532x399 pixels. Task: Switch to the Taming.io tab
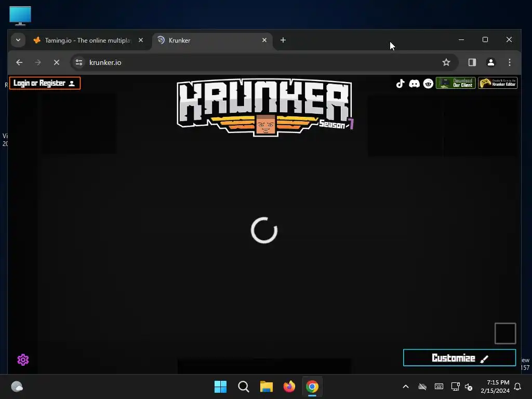click(87, 41)
